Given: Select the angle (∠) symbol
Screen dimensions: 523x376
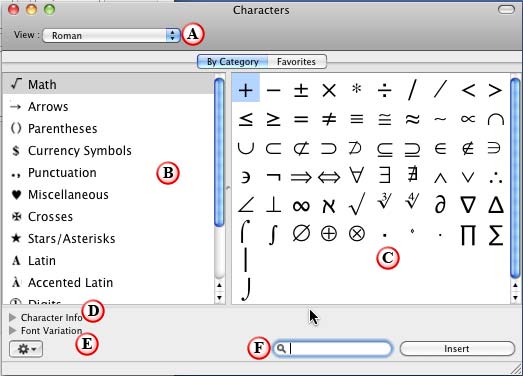Looking at the screenshot, I should pos(246,205).
